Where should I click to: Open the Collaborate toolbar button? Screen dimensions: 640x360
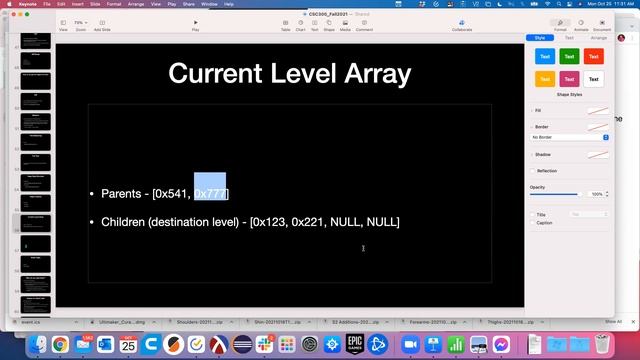pyautogui.click(x=462, y=25)
